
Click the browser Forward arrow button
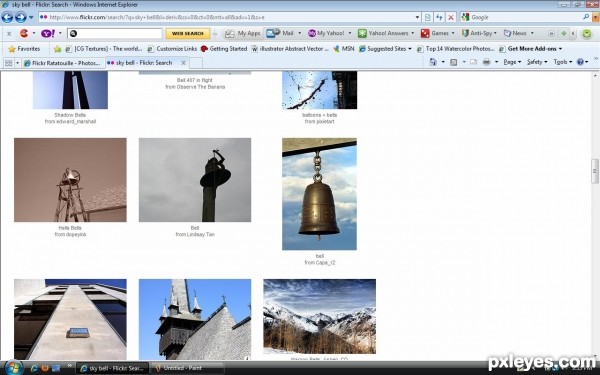click(21, 17)
